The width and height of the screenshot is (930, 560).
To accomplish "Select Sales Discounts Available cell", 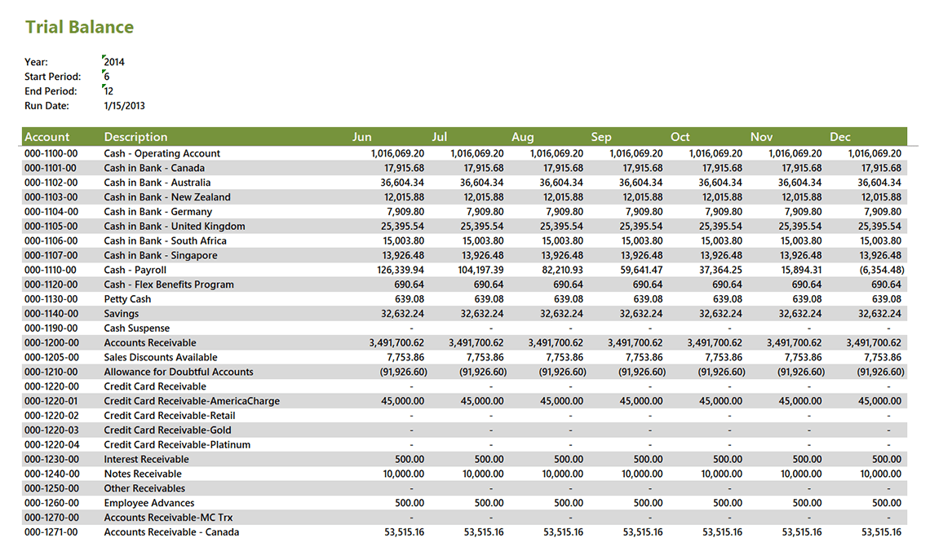I will tap(161, 357).
